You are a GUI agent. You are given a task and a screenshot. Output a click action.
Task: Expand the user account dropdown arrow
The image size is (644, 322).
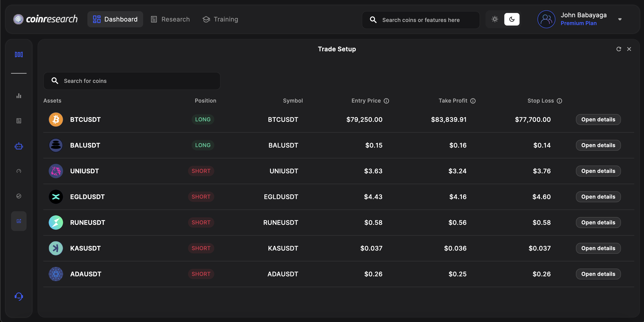pos(620,19)
